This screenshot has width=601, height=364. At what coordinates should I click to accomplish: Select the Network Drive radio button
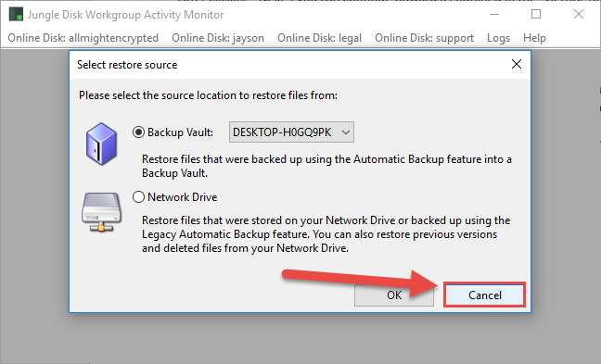(138, 197)
